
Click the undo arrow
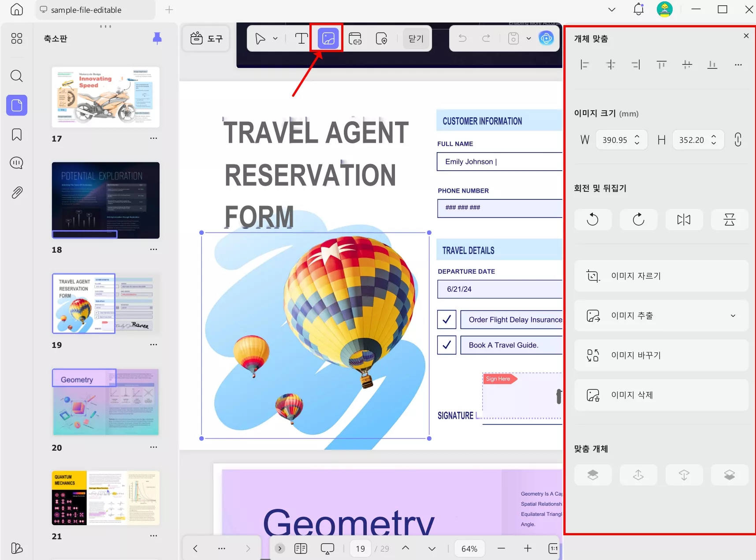tap(462, 39)
